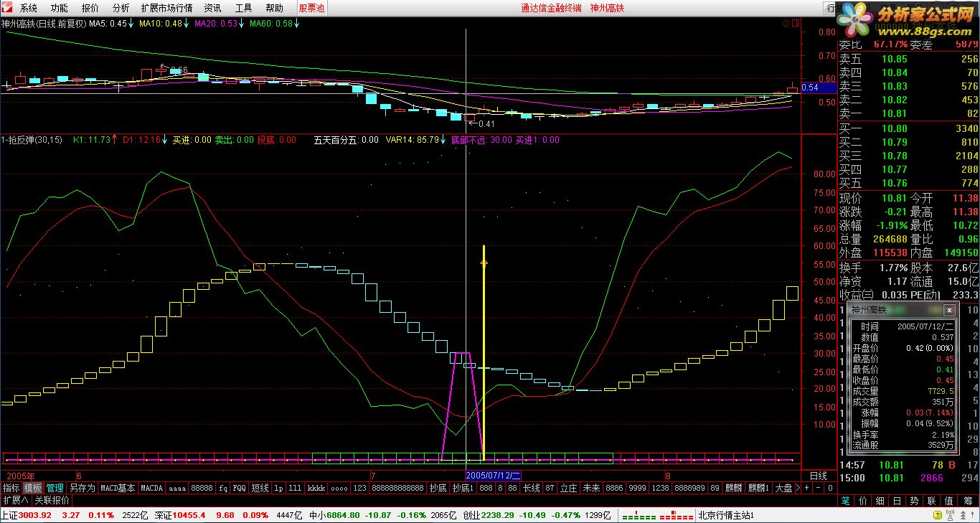Viewport: 980px width, 523px height.
Task: Select the 88888 indicator tab
Action: click(x=202, y=488)
